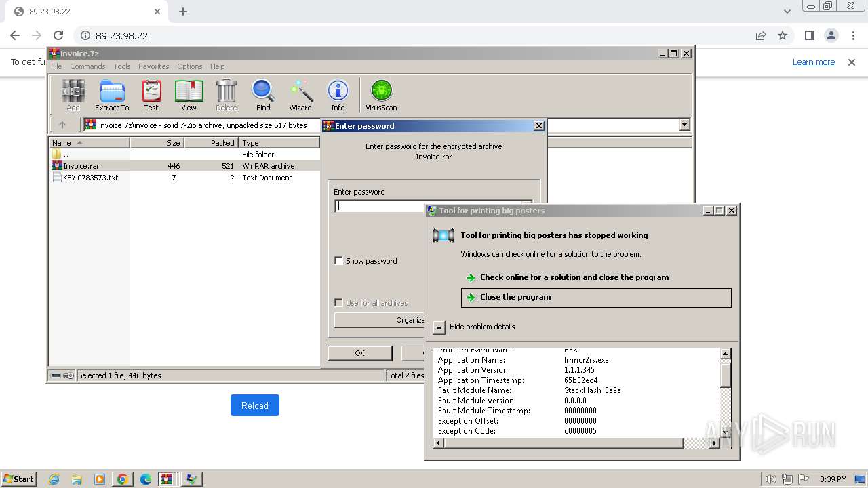868x488 pixels.
Task: Sort file list by Type column
Action: point(279,142)
